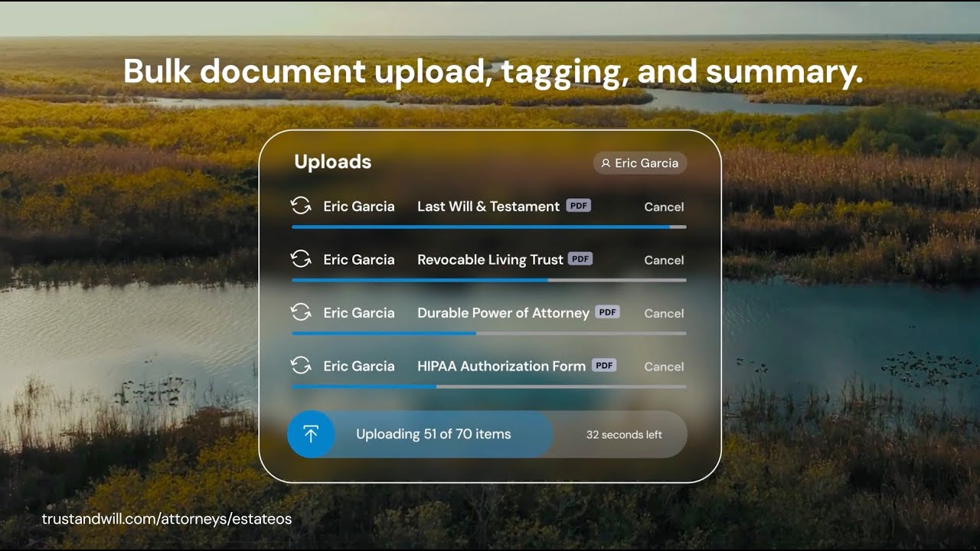Click PDF badge on HIPAA Authorization Form
Image resolution: width=980 pixels, height=551 pixels.
click(x=604, y=365)
